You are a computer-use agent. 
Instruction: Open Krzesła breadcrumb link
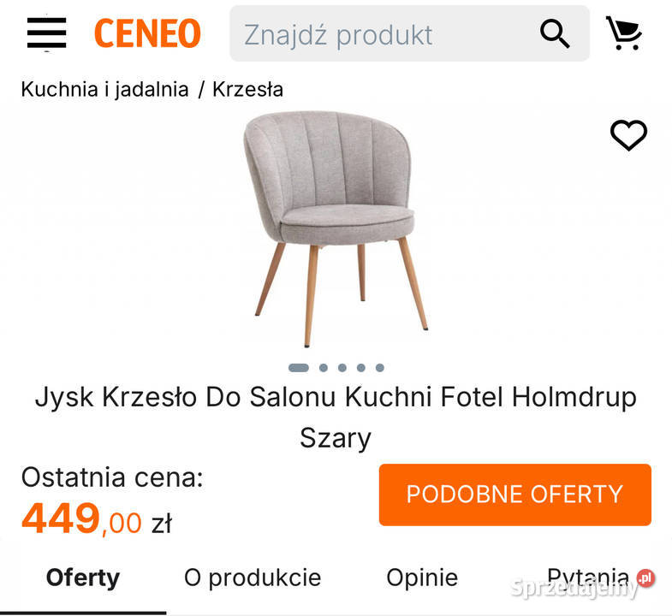(x=247, y=89)
